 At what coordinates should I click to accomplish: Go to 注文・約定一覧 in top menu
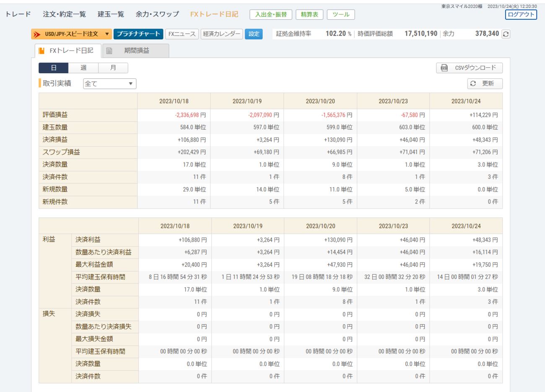64,14
